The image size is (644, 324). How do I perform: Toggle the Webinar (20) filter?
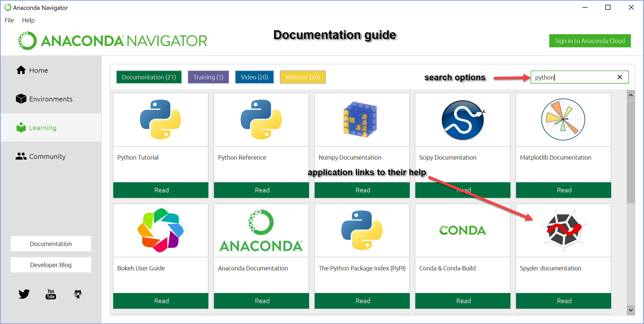(303, 77)
